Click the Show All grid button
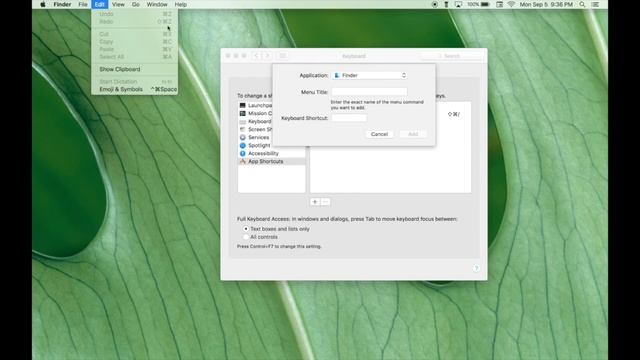This screenshot has height=360, width=640. (x=282, y=56)
